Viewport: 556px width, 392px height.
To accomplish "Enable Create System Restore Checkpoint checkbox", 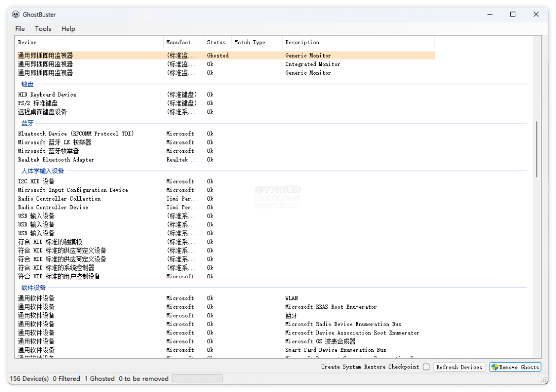I will pos(426,367).
